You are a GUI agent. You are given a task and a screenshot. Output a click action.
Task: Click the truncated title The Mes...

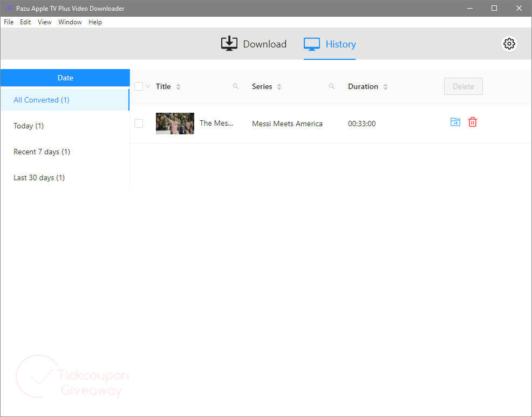(216, 123)
